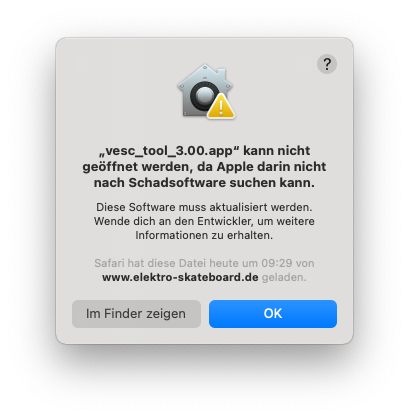Image resolution: width=409 pixels, height=418 pixels.
Task: Reveal the app via Im Finder zeigen
Action: click(136, 314)
